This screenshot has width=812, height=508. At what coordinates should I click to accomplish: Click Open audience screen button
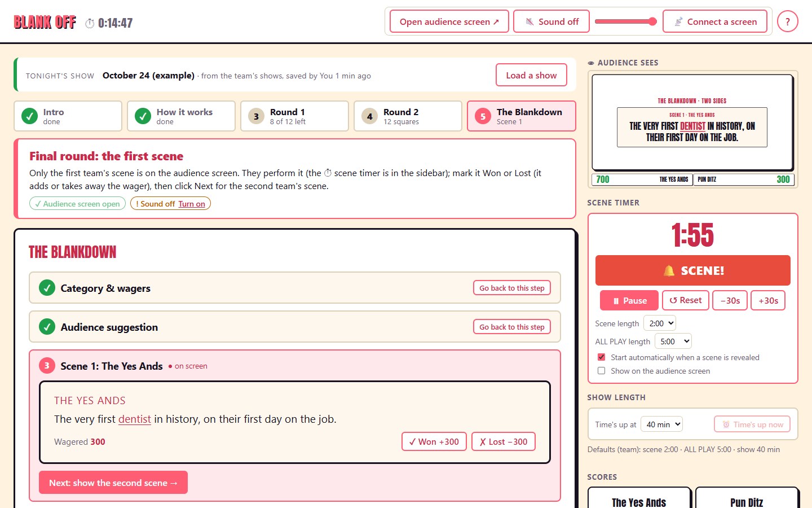pyautogui.click(x=449, y=22)
